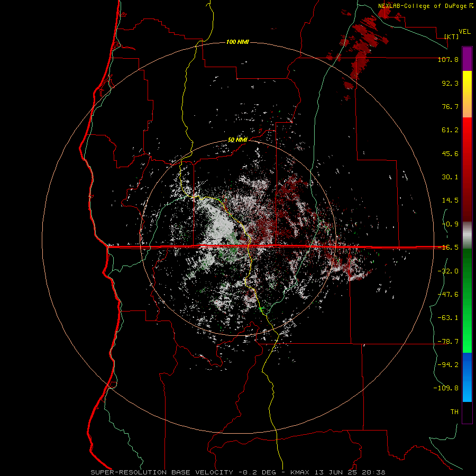The width and height of the screenshot is (476, 476).
Task: Click the -78.7 velocity scale value
Action: [x=448, y=342]
